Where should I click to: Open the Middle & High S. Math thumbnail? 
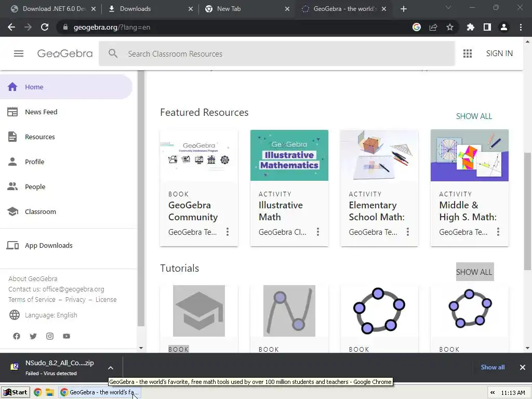coord(470,155)
